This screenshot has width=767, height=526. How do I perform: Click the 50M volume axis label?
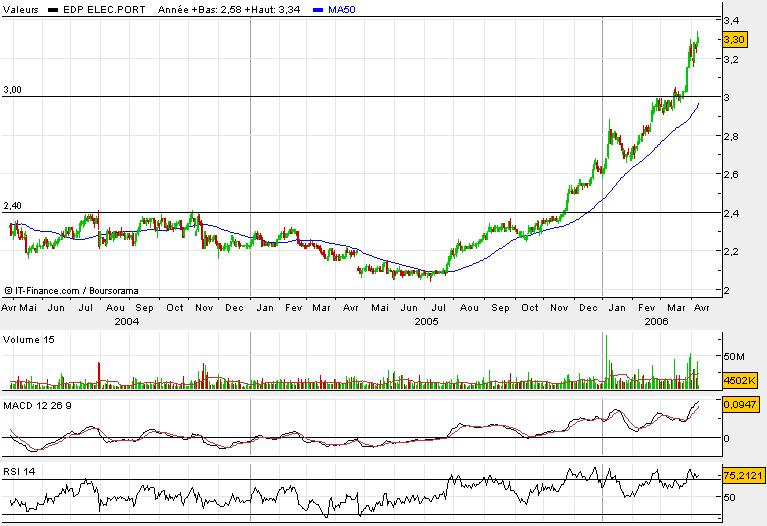[x=734, y=357]
